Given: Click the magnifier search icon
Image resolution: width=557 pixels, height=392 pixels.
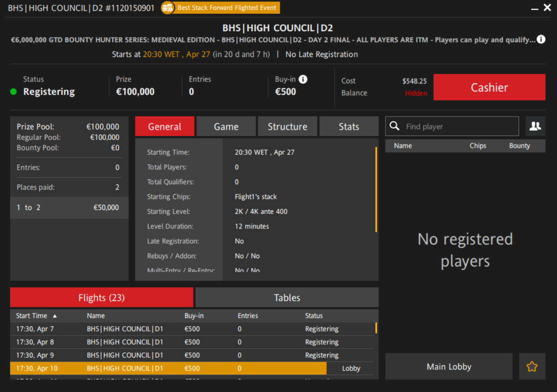Looking at the screenshot, I should [395, 126].
